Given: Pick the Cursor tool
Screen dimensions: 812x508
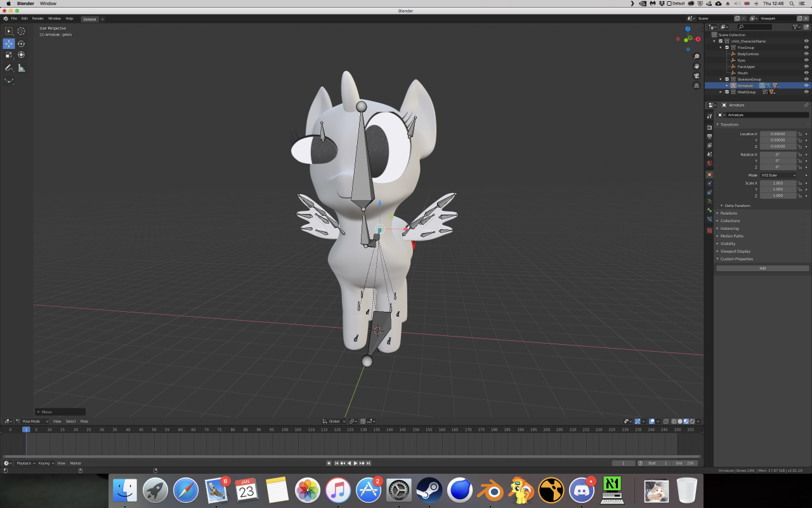Looking at the screenshot, I should click(x=21, y=31).
